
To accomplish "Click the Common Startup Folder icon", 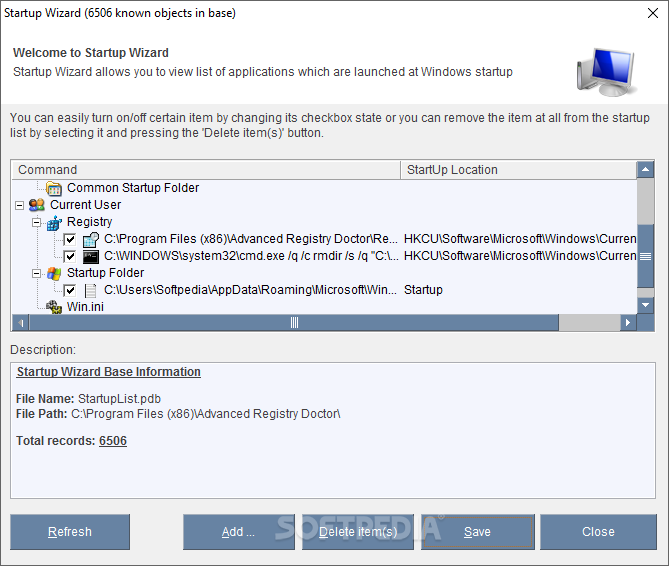I will click(x=54, y=188).
